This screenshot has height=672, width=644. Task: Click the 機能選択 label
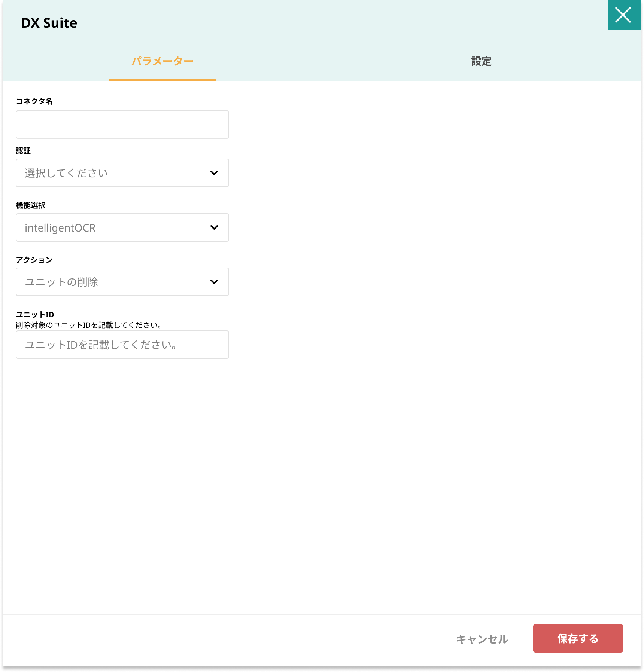pyautogui.click(x=31, y=205)
